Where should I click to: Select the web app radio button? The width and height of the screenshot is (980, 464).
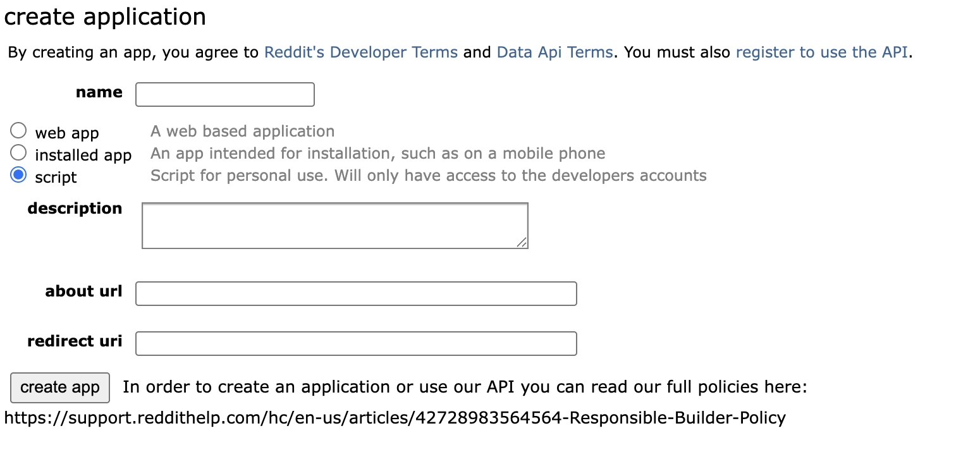pyautogui.click(x=19, y=131)
